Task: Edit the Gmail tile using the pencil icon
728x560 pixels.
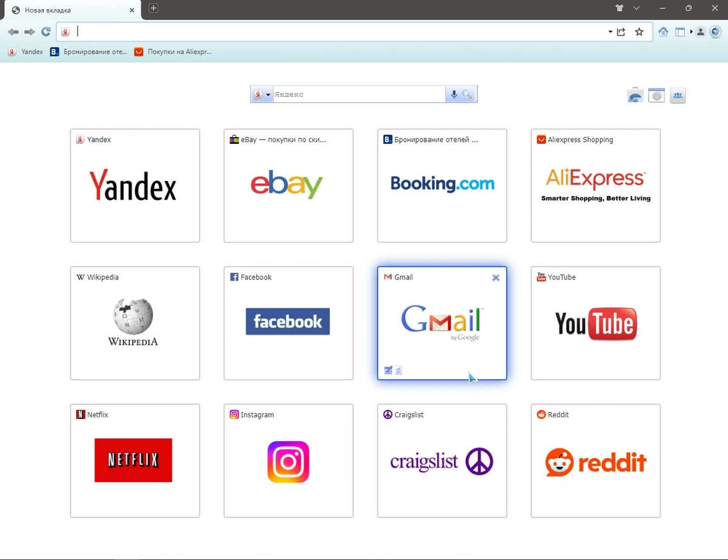Action: [x=388, y=370]
